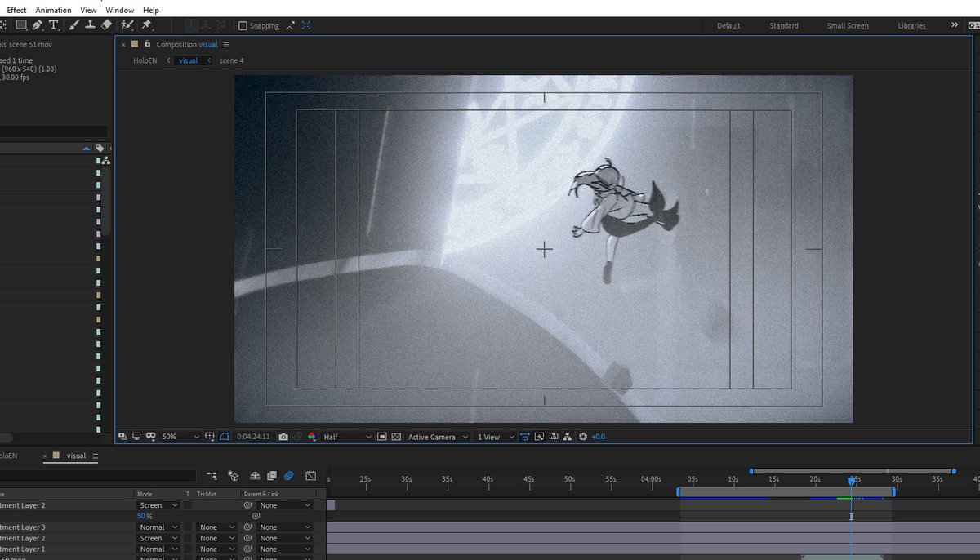This screenshot has width=980, height=560.
Task: Open the composition flowchart icon in viewer footer
Action: click(568, 437)
